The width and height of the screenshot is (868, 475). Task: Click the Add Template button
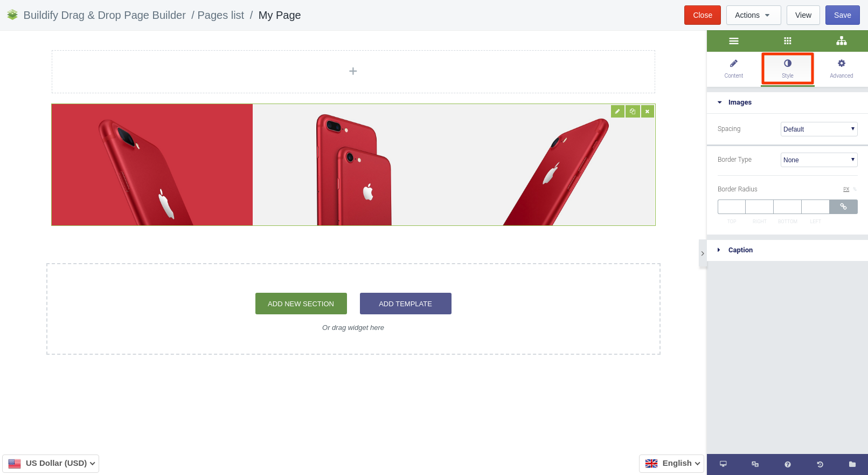405,304
